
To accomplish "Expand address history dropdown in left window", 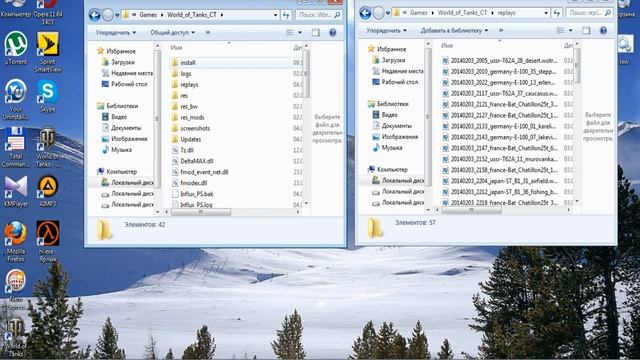I will tap(276, 16).
